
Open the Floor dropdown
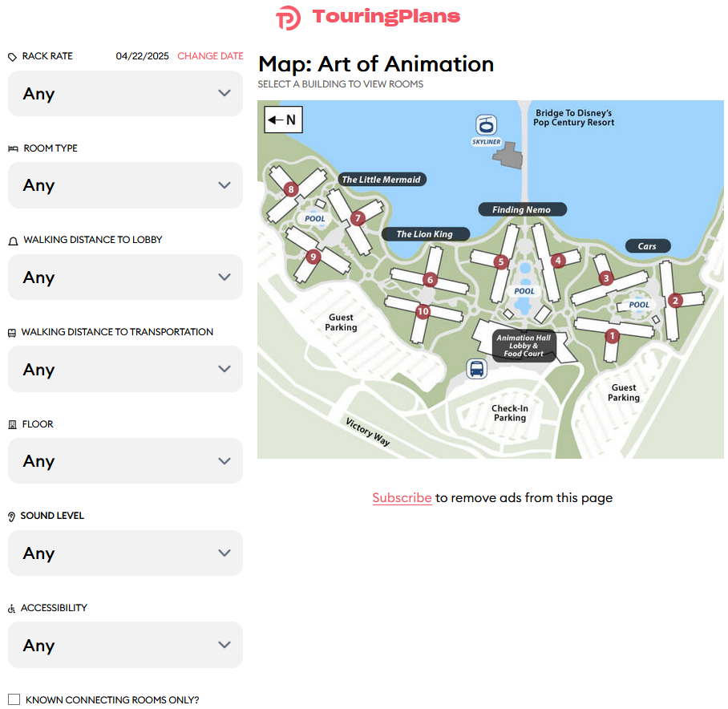[x=125, y=461]
